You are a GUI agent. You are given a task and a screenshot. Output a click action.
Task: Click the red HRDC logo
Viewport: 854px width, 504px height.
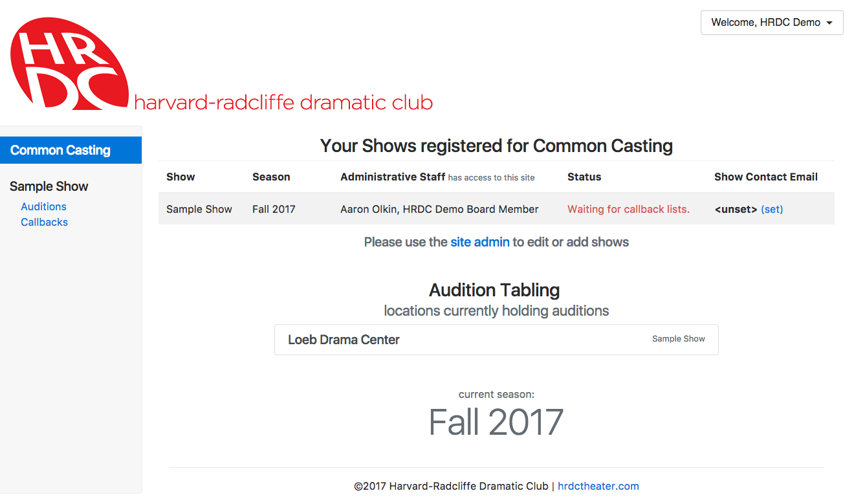click(70, 63)
